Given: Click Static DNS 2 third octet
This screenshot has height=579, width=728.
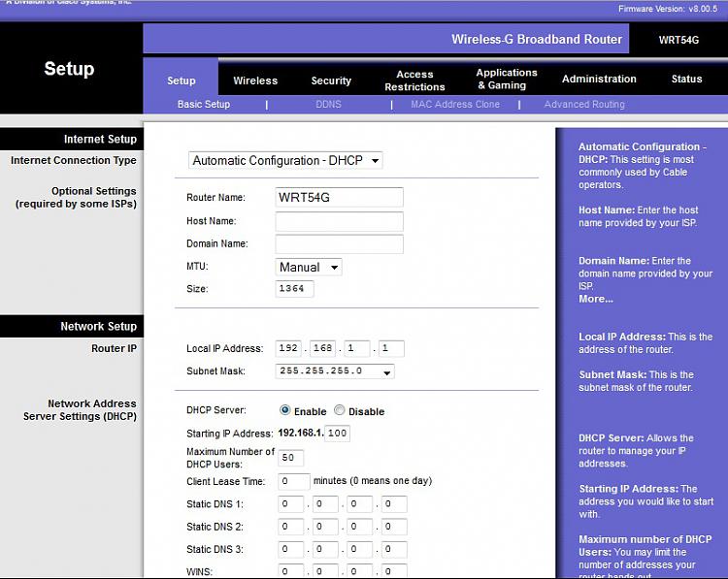Looking at the screenshot, I should (x=359, y=527).
